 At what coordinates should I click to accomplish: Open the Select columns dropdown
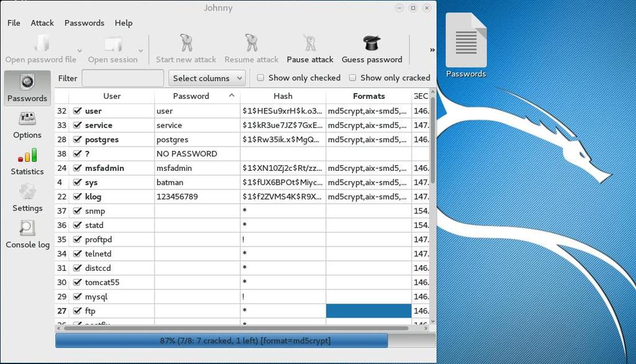click(207, 78)
